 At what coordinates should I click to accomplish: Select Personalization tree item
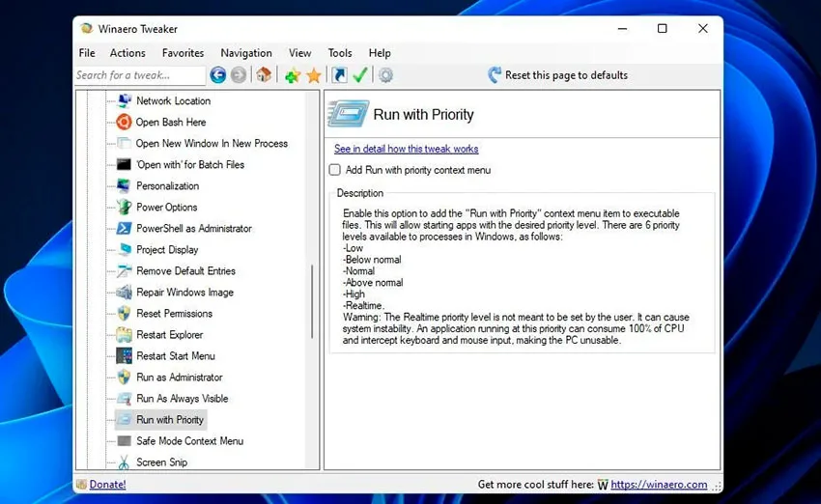pos(167,185)
